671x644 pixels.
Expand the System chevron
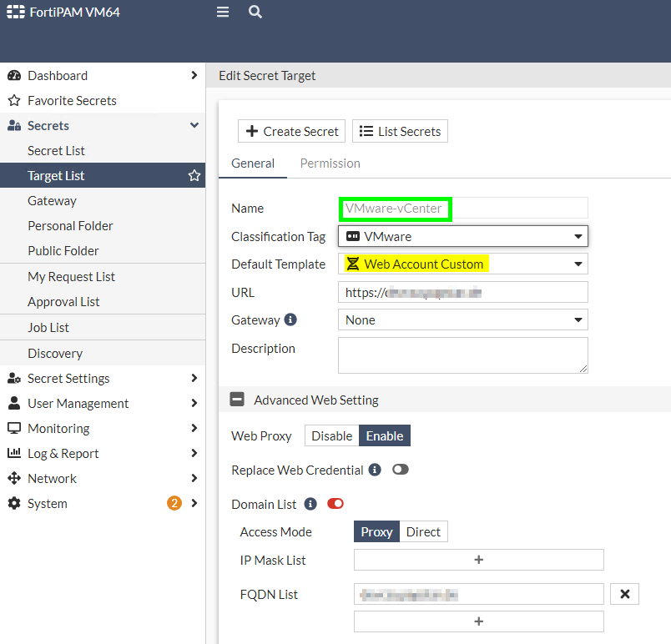click(194, 503)
